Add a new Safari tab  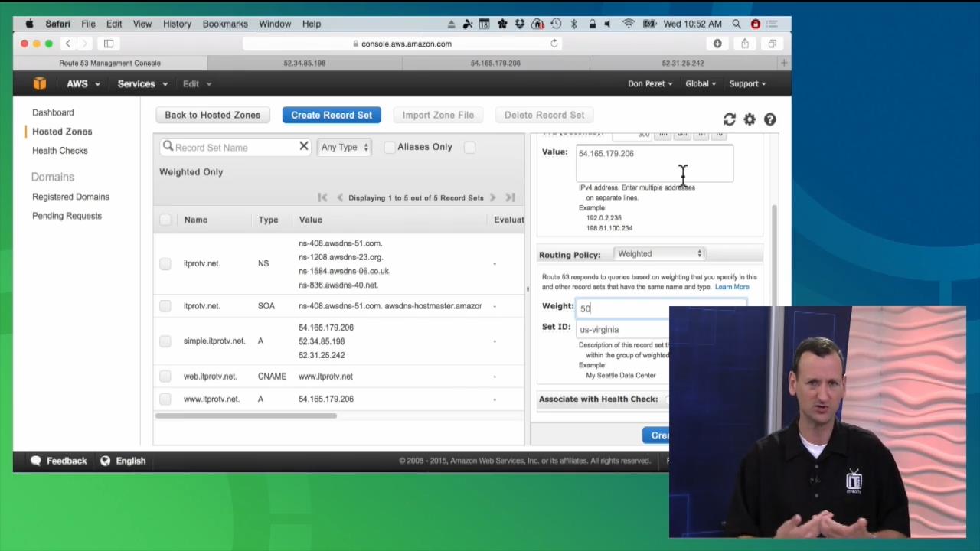click(784, 63)
